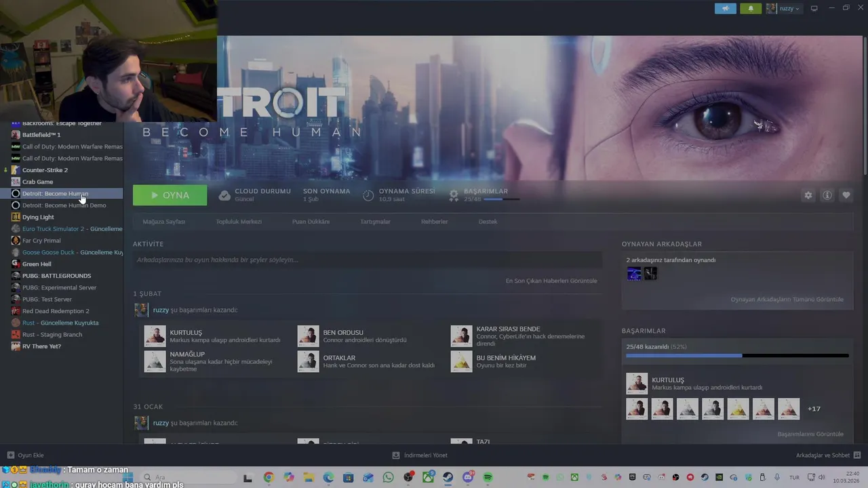Open Başarımlarını Görüntüle link

(810, 434)
